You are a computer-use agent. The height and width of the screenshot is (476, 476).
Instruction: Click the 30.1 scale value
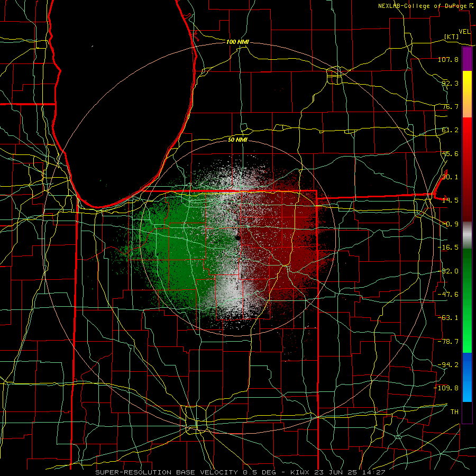(450, 177)
